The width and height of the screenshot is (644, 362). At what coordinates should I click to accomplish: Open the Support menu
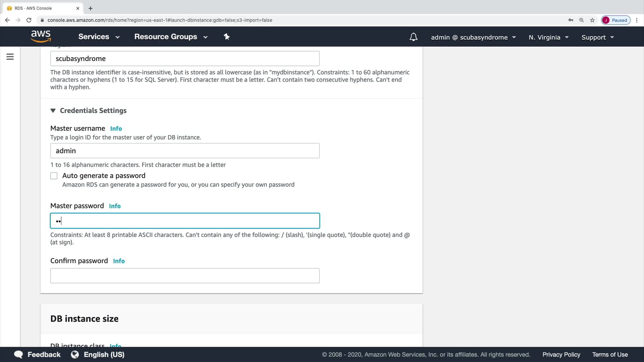[597, 37]
